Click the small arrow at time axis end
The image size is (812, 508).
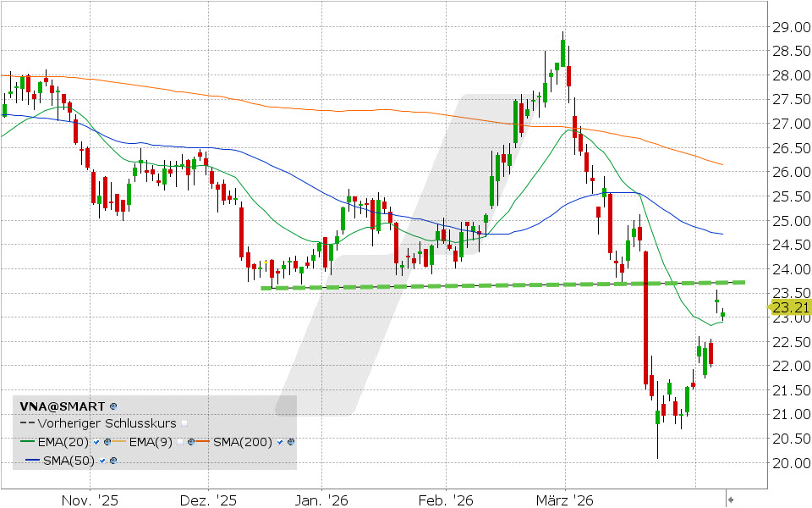tap(732, 500)
